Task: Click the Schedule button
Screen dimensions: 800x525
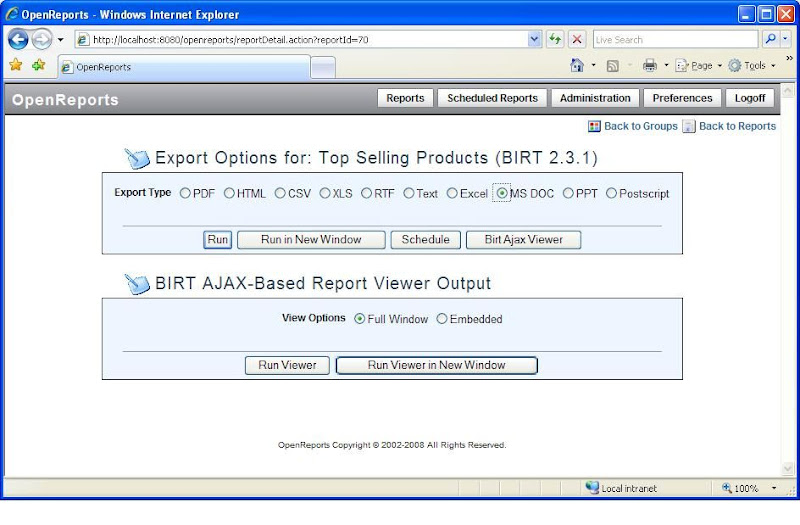Action: 426,240
